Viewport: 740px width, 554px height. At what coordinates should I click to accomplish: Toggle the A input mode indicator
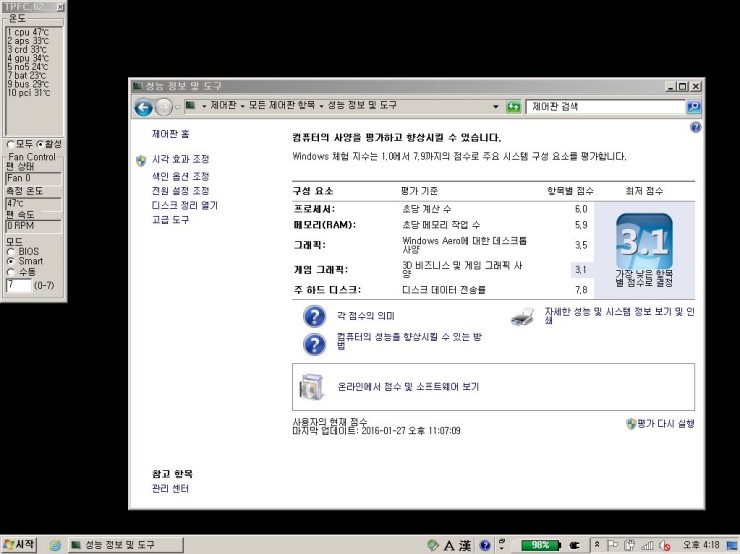click(449, 546)
